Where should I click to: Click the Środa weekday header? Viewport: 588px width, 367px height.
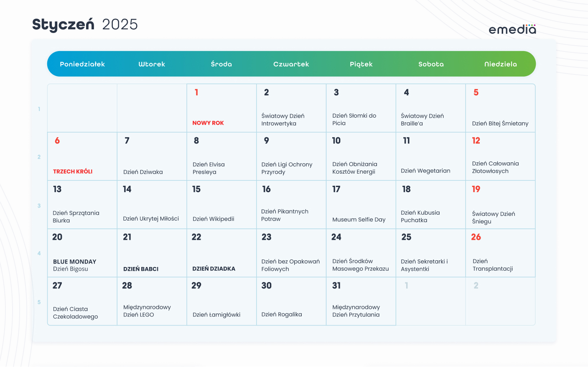221,64
